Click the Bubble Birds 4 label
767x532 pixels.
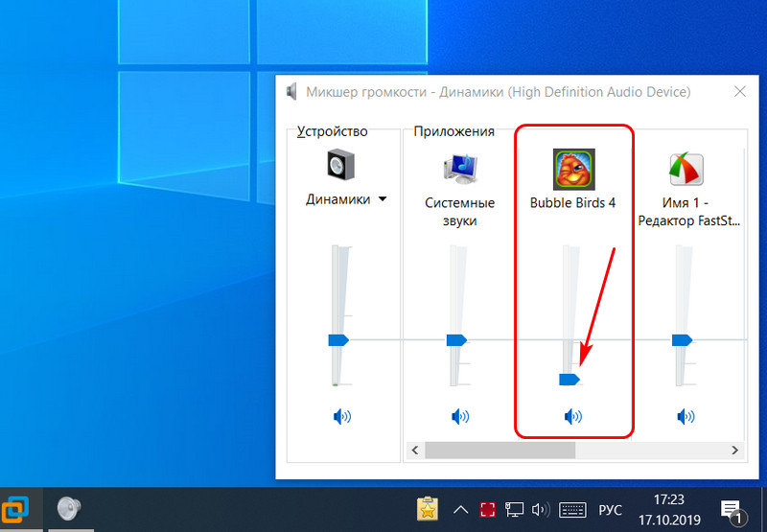(x=572, y=202)
